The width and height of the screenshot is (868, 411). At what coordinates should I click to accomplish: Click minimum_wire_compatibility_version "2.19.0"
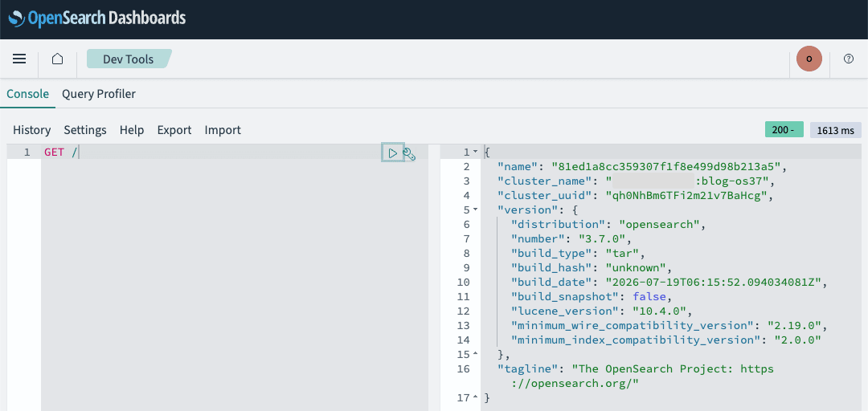794,325
